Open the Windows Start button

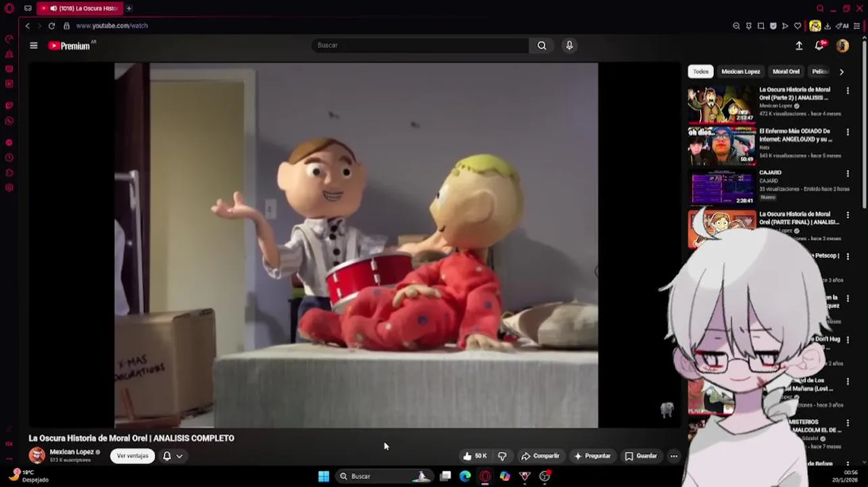click(x=324, y=476)
